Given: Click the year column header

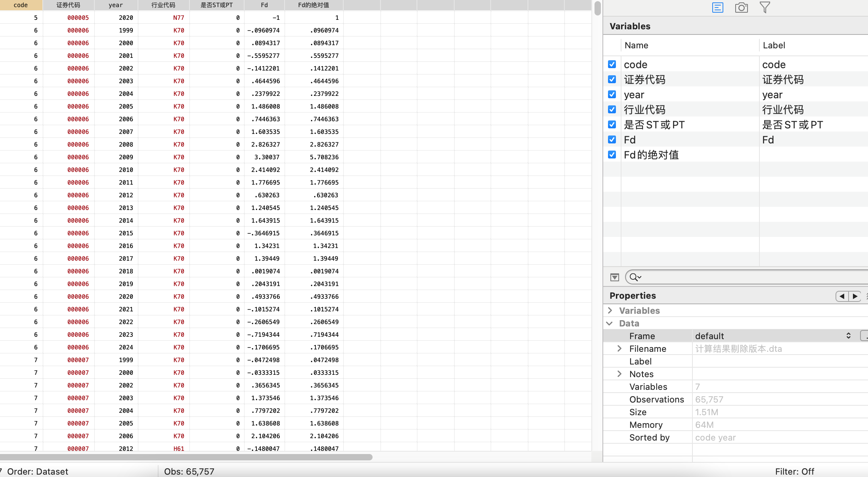Looking at the screenshot, I should pyautogui.click(x=116, y=5).
